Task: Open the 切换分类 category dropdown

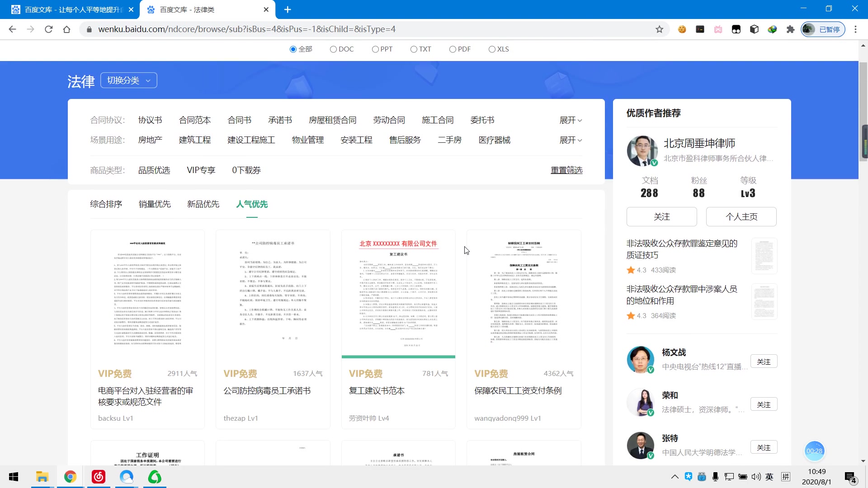Action: [x=128, y=80]
